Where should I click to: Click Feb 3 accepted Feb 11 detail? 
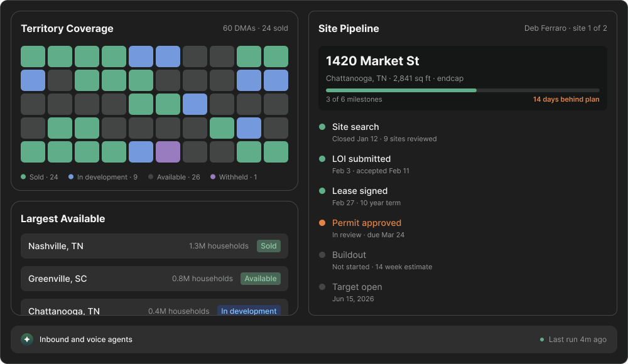tap(371, 171)
